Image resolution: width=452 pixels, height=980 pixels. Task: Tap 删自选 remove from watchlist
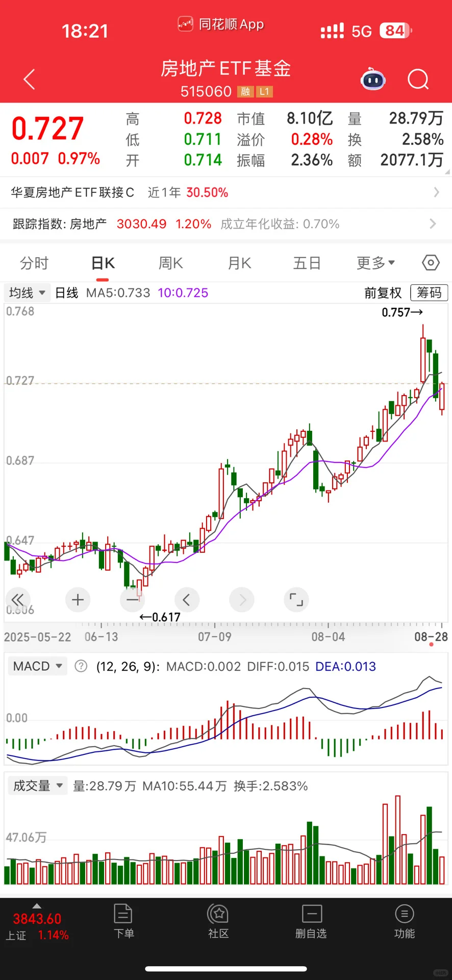tap(311, 922)
